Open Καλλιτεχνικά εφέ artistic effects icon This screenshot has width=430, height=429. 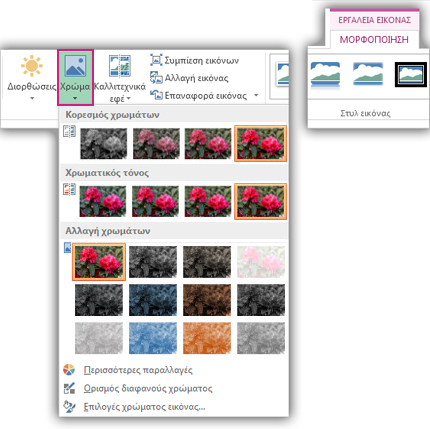[x=120, y=66]
